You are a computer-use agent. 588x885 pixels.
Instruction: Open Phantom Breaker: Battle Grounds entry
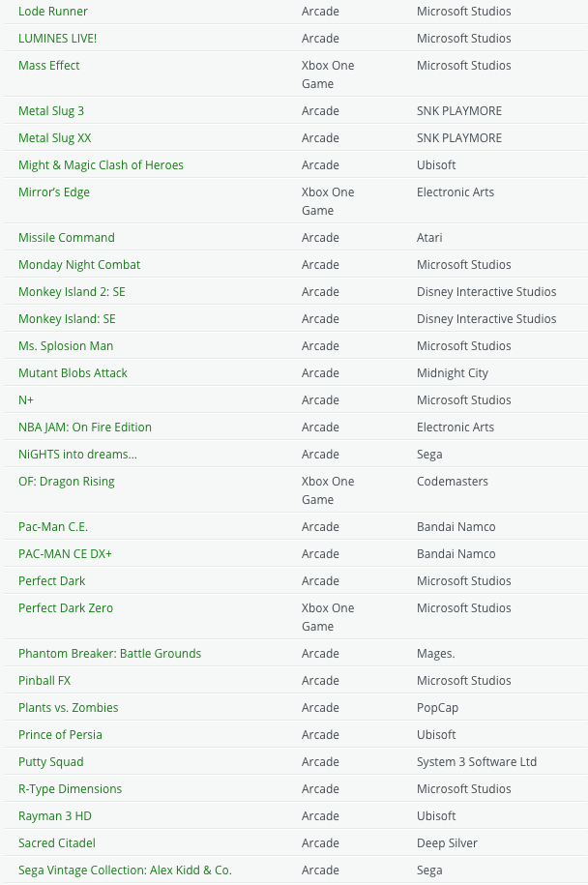point(109,653)
